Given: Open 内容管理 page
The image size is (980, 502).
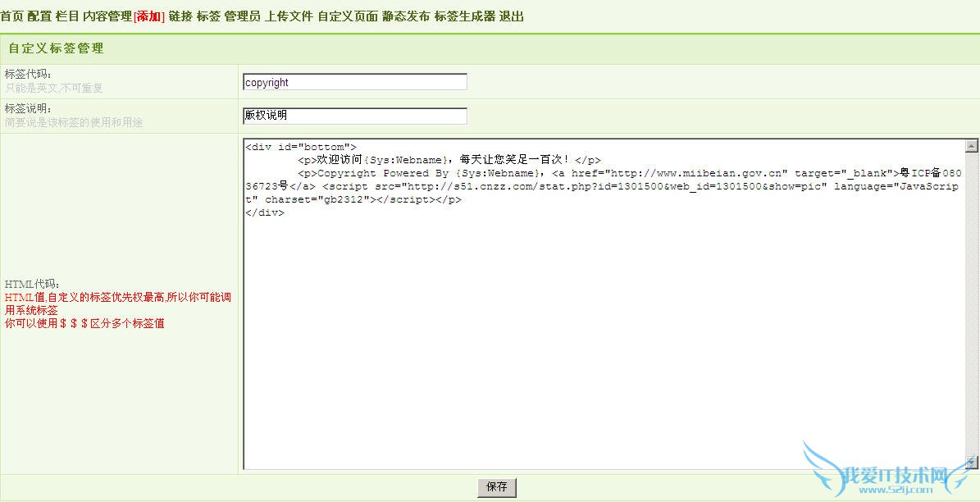Looking at the screenshot, I should tap(107, 17).
